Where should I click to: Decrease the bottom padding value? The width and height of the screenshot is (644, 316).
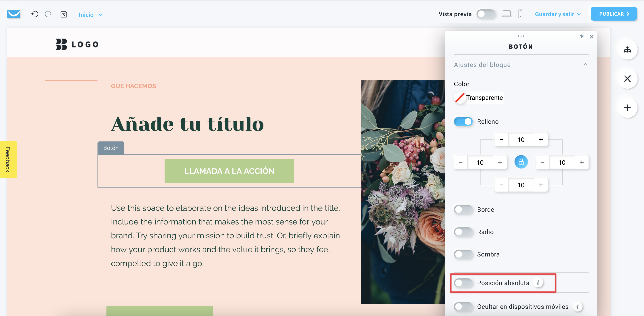501,185
